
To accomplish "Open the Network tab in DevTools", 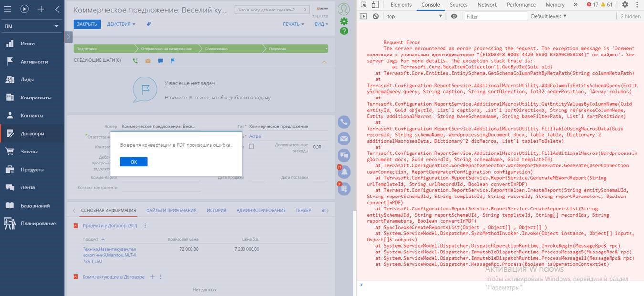I will pyautogui.click(x=487, y=5).
